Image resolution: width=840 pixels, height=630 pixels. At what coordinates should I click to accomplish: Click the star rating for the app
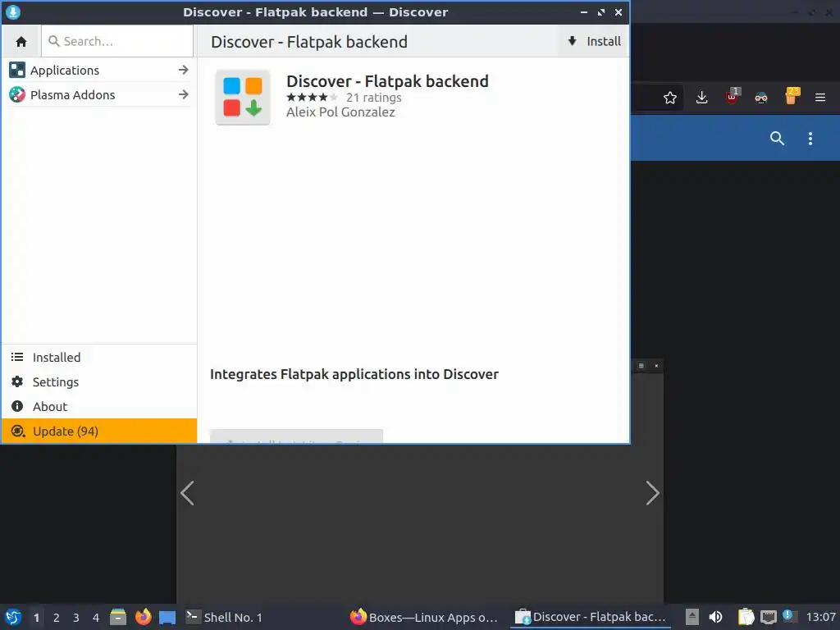312,98
